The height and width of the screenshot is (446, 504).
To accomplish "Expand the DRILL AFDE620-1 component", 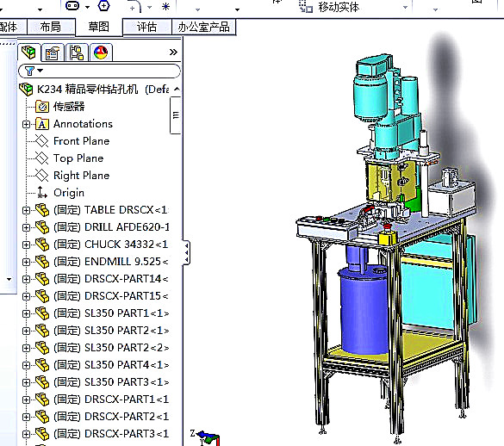I will [x=27, y=227].
